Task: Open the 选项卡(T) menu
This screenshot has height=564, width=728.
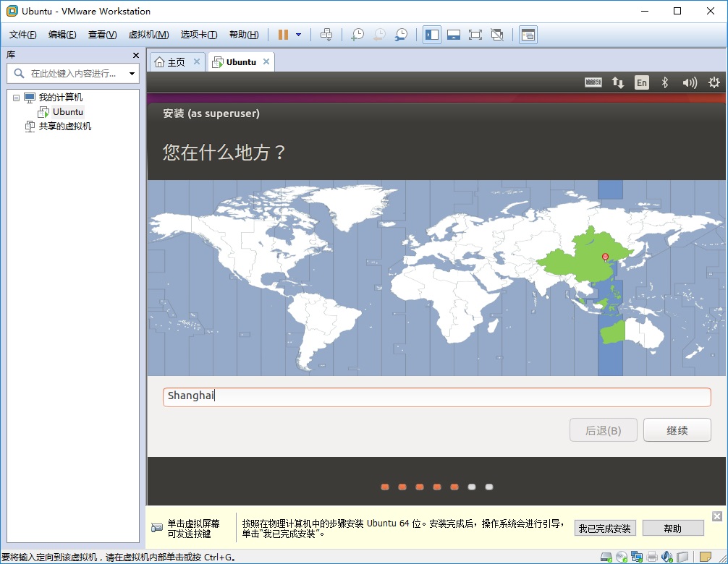Action: coord(199,35)
